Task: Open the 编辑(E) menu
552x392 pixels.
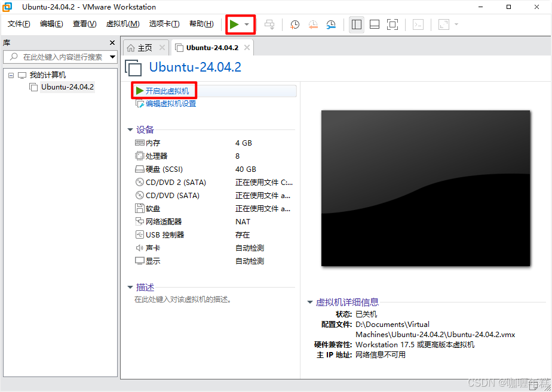Action: (51, 23)
